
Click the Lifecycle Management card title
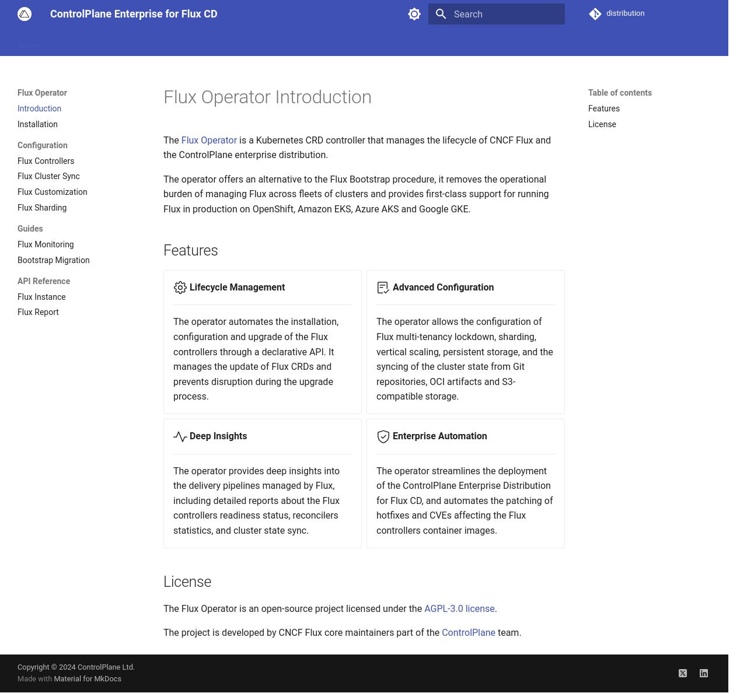pyautogui.click(x=237, y=287)
